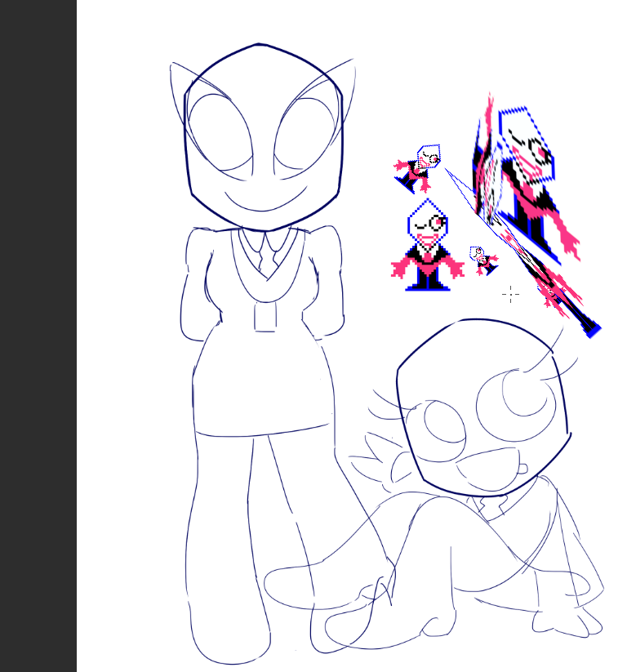The height and width of the screenshot is (672, 627).
Task: Click the crescent highlight in crawling character's eye
Action: click(x=525, y=393)
